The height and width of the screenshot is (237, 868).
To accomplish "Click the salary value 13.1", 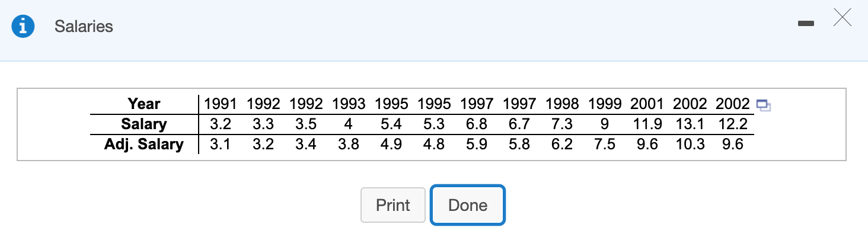I will point(690,124).
